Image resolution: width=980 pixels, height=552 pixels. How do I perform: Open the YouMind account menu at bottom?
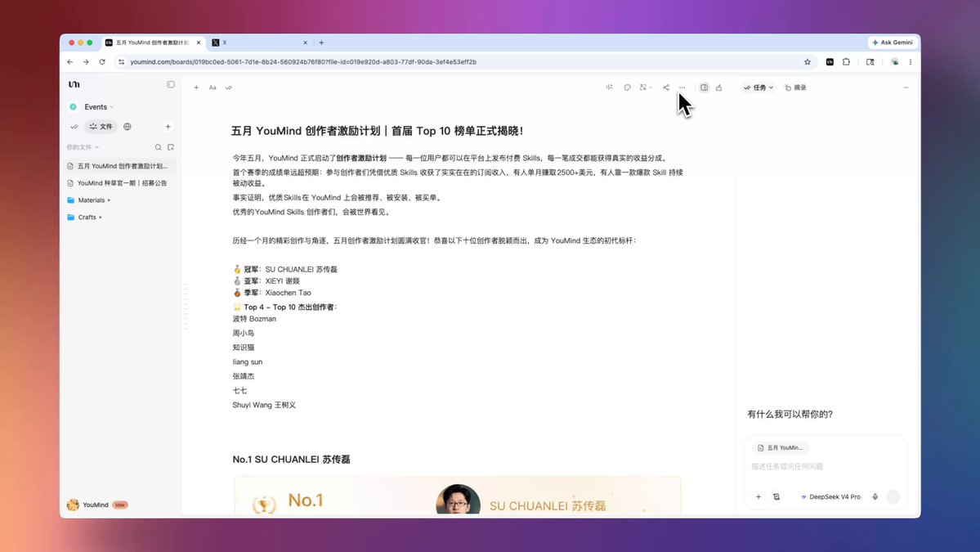(x=88, y=505)
